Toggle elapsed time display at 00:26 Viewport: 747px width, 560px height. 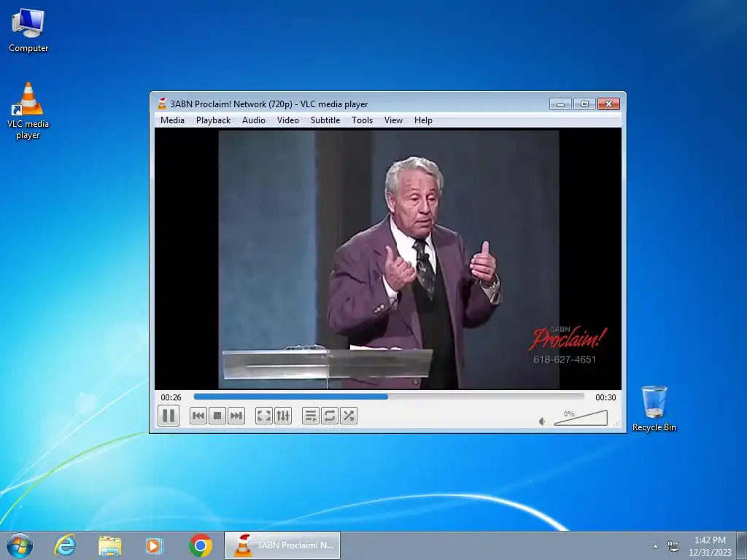click(x=171, y=397)
